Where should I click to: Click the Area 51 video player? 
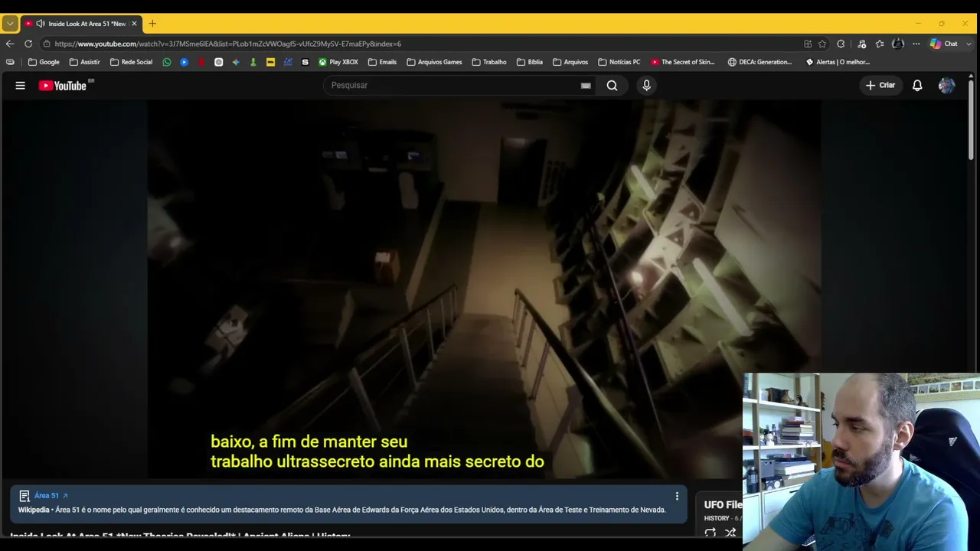484,289
